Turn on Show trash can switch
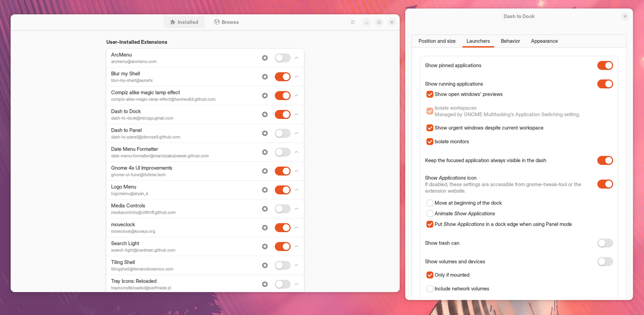Viewport: 644px width, 315px height. 605,243
